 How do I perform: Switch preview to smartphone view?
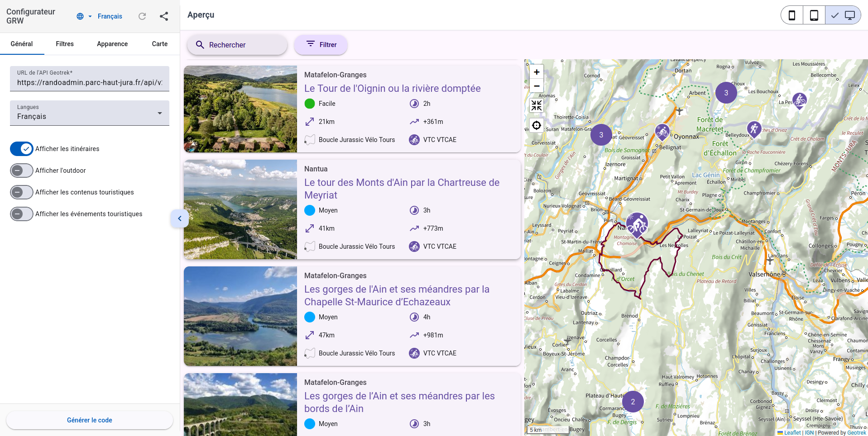tap(792, 15)
